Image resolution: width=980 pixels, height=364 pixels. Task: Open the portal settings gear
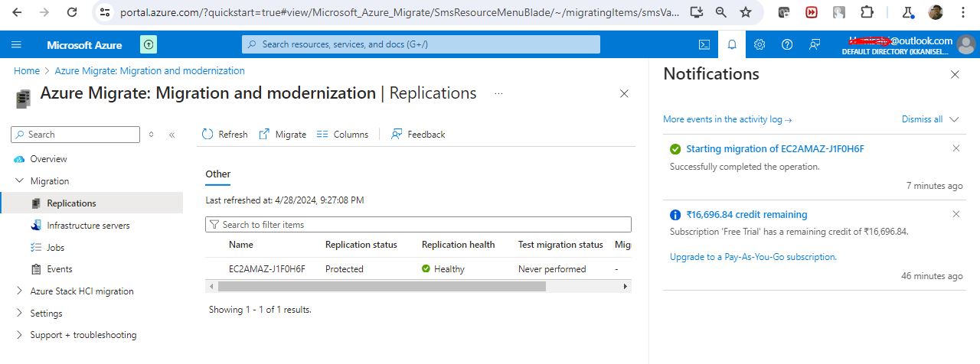point(759,44)
